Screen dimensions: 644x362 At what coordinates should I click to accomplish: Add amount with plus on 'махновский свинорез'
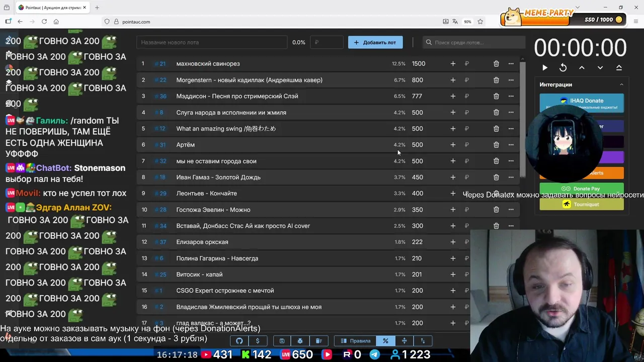pyautogui.click(x=453, y=64)
